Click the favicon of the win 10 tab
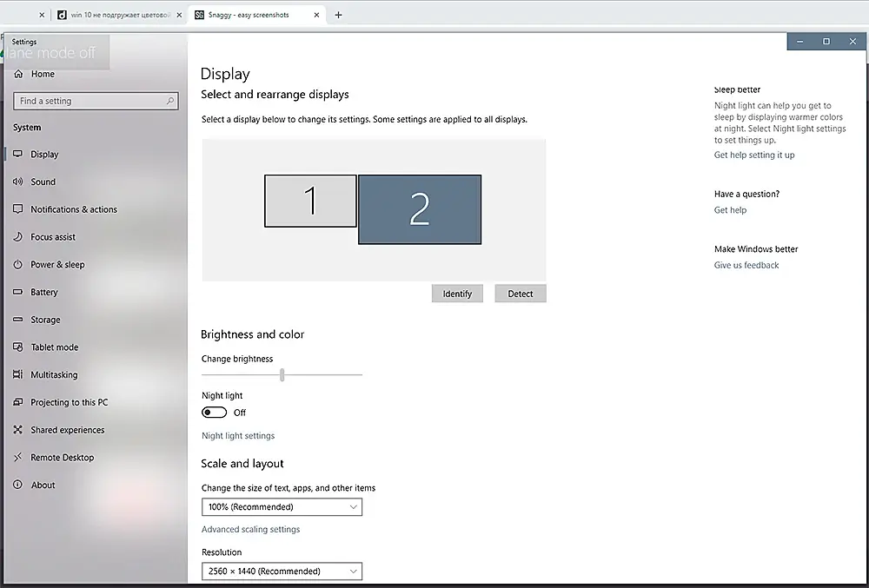This screenshot has height=588, width=869. (62, 15)
